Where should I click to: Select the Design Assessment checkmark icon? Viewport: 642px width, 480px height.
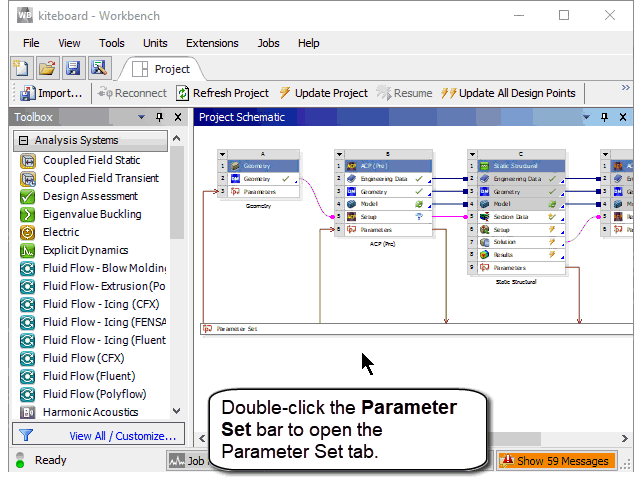click(x=27, y=197)
